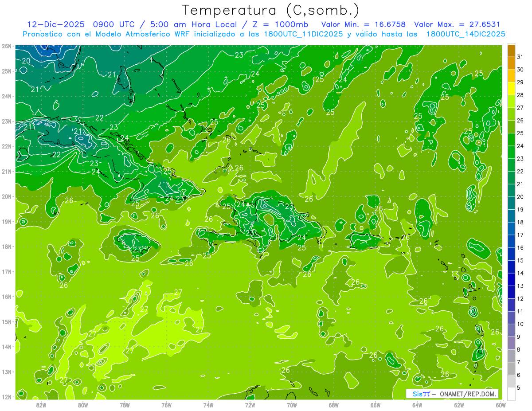The width and height of the screenshot is (532, 411).
Task: Click the "12N" latitude axis label
Action: tap(7, 397)
